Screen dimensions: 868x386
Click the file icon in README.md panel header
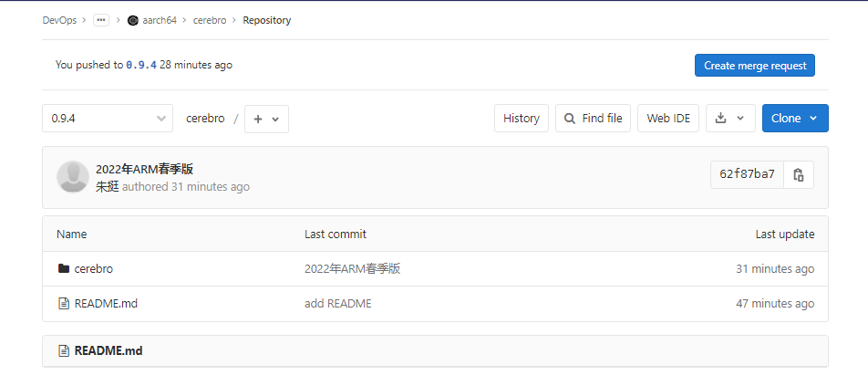(x=64, y=350)
